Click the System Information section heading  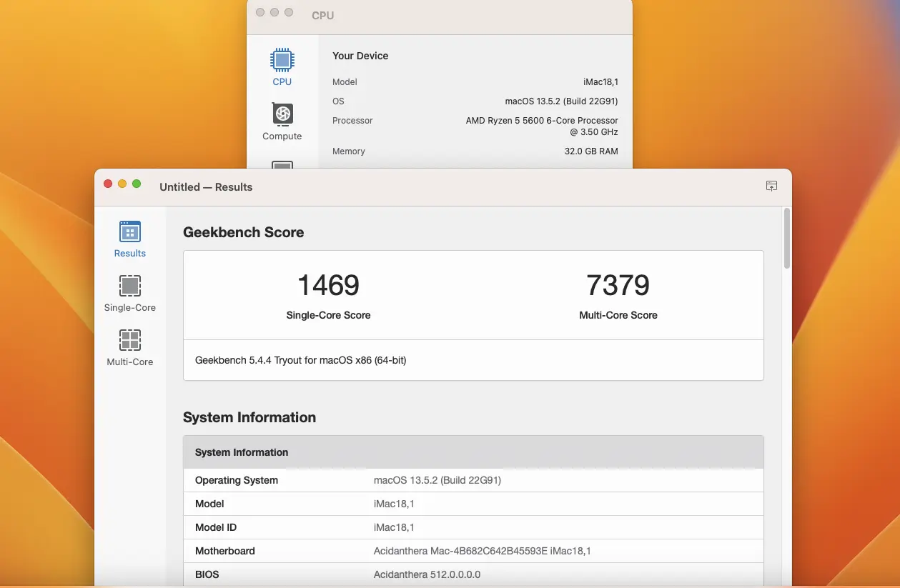(x=249, y=417)
